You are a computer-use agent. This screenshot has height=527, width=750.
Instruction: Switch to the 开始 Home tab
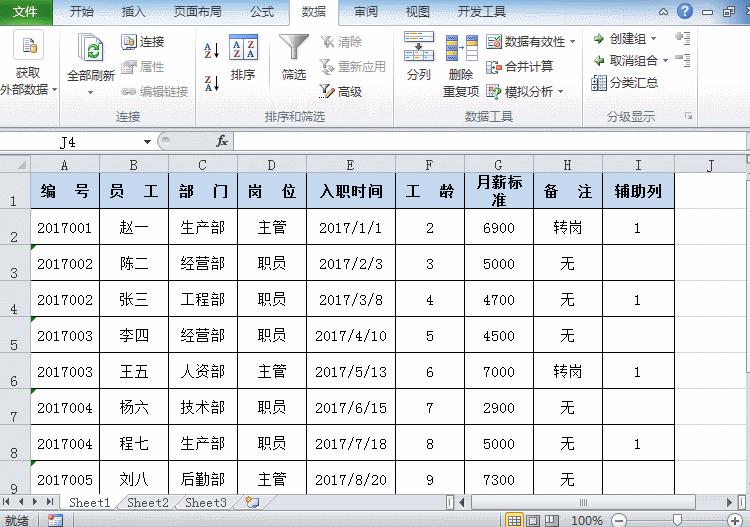81,12
